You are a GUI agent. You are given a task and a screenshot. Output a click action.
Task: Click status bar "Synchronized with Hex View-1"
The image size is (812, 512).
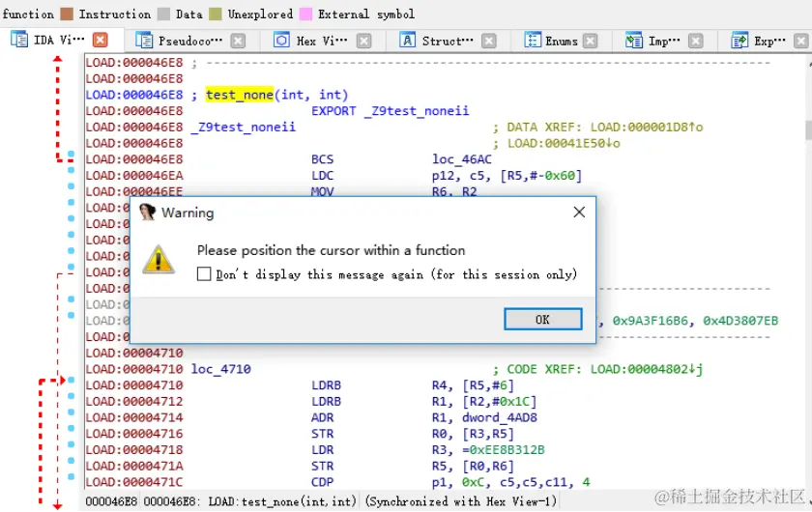coord(461,501)
